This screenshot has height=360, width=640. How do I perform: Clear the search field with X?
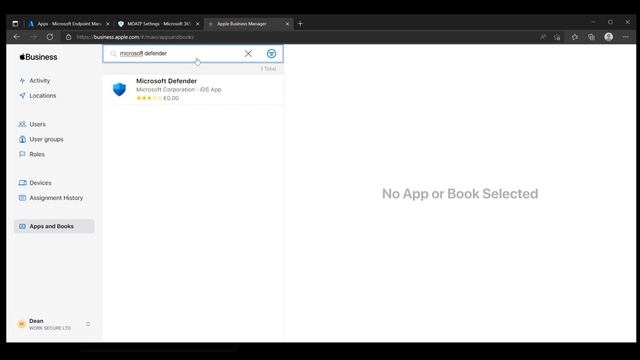(x=248, y=53)
